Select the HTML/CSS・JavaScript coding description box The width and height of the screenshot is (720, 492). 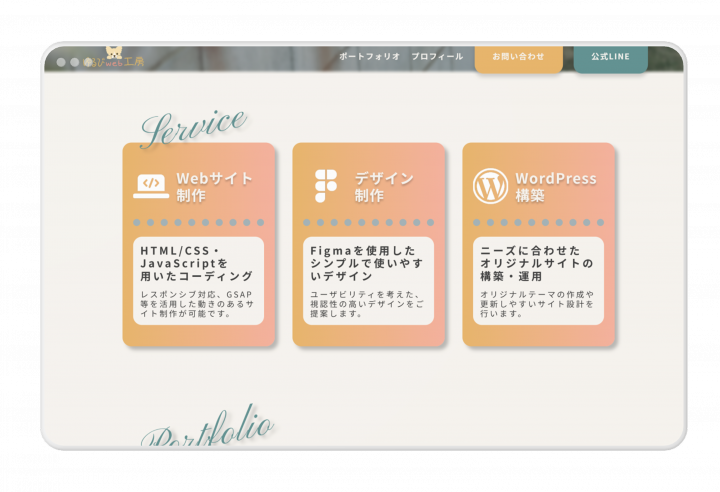[x=198, y=281]
